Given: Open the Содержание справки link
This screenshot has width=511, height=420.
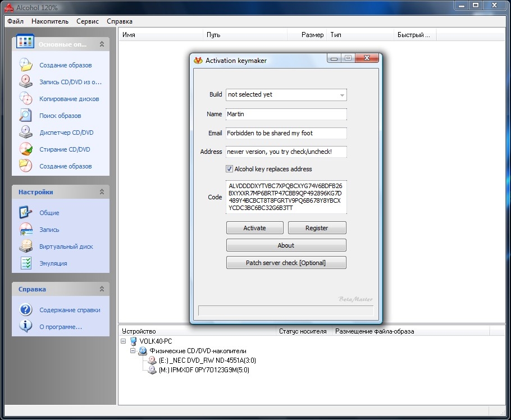Looking at the screenshot, I should point(70,310).
